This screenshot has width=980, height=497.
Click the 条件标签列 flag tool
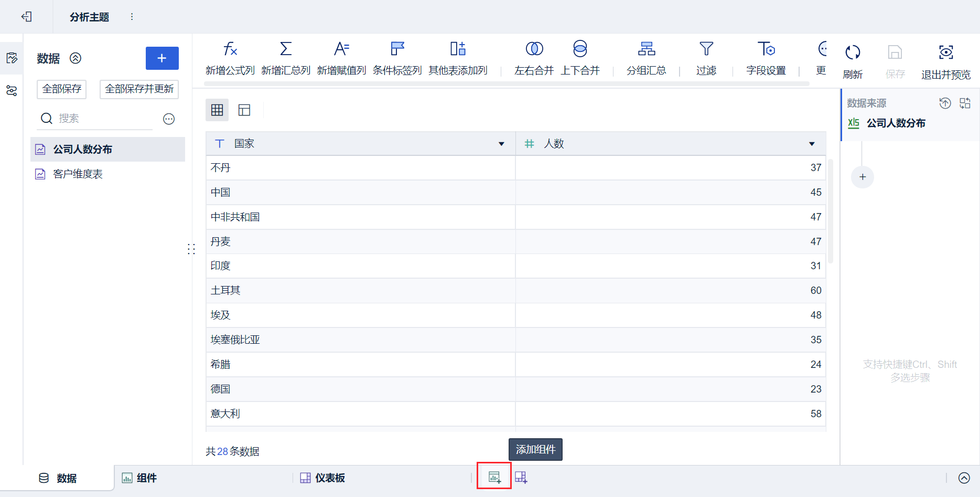397,58
